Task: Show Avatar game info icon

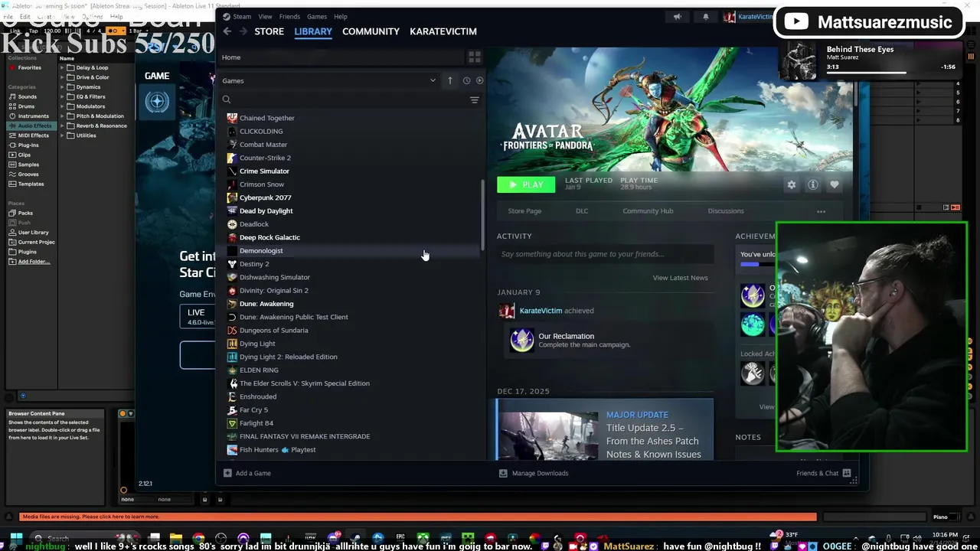Action: (813, 184)
